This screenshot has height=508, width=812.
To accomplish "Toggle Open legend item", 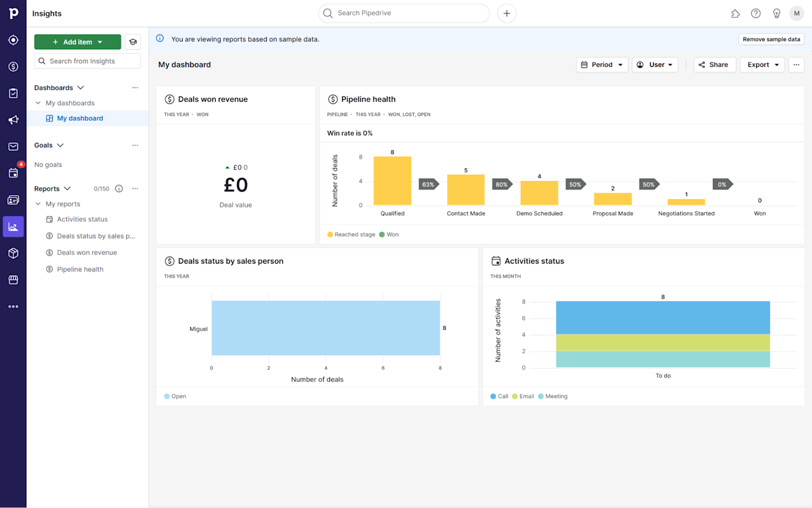I will point(175,397).
